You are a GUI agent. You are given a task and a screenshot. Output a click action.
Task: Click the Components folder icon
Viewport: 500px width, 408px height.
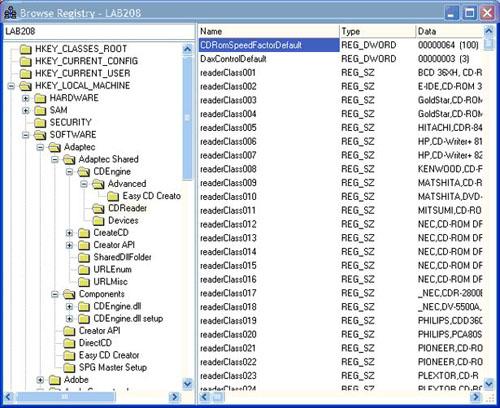pyautogui.click(x=69, y=294)
